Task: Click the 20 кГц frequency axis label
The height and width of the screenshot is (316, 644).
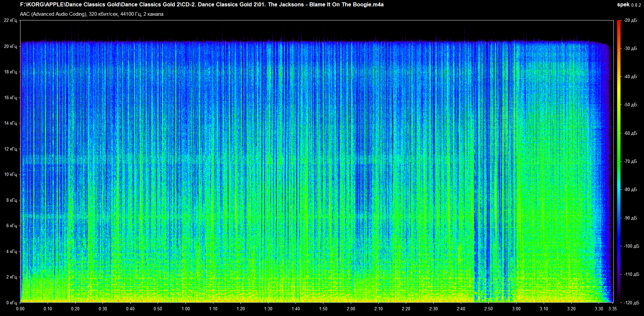Action: coord(10,46)
